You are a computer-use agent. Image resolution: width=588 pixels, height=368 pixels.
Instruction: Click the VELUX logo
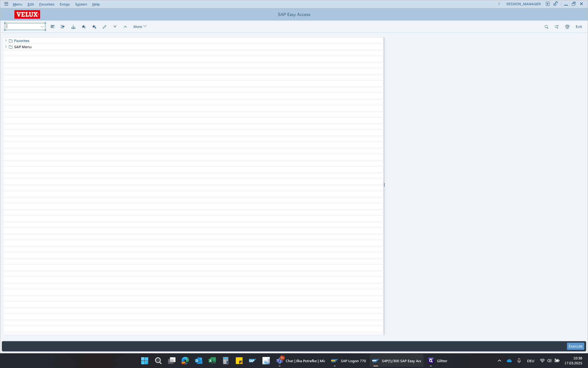point(27,14)
